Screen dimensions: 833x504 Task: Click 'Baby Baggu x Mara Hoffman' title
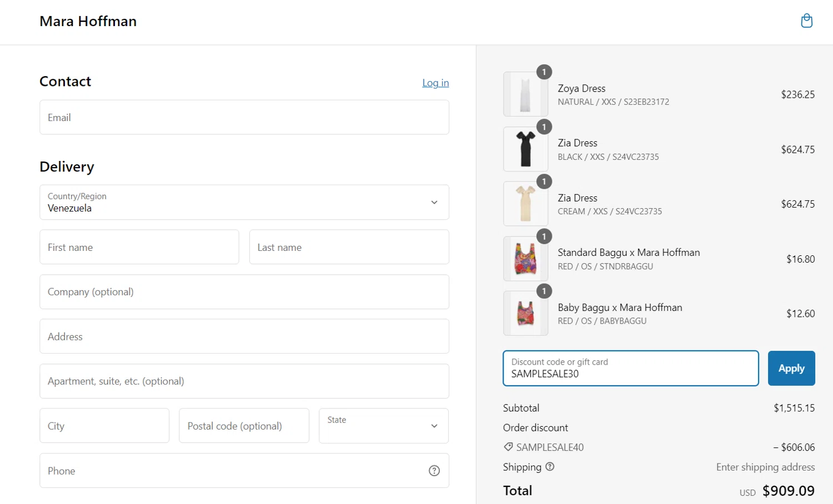(620, 308)
